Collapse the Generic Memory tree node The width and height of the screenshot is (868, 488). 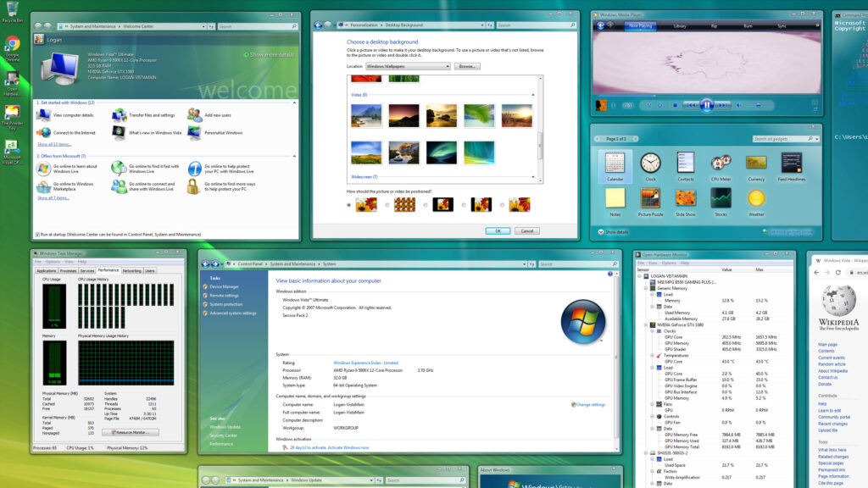pos(646,288)
